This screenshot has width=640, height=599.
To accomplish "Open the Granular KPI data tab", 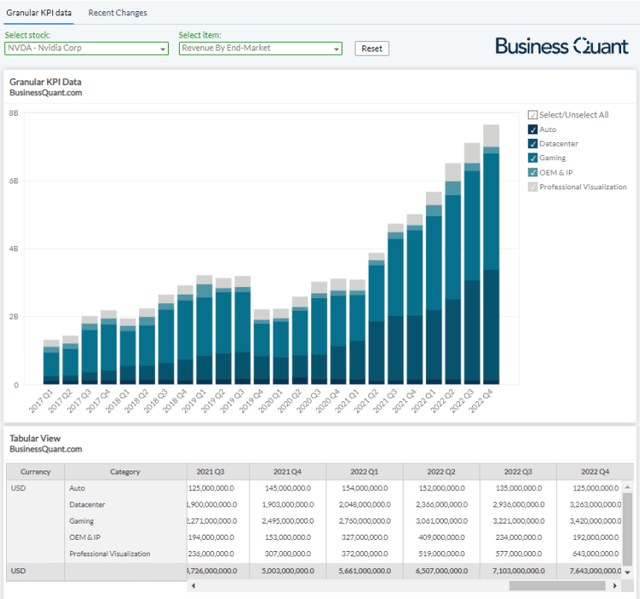I will tap(38, 13).
